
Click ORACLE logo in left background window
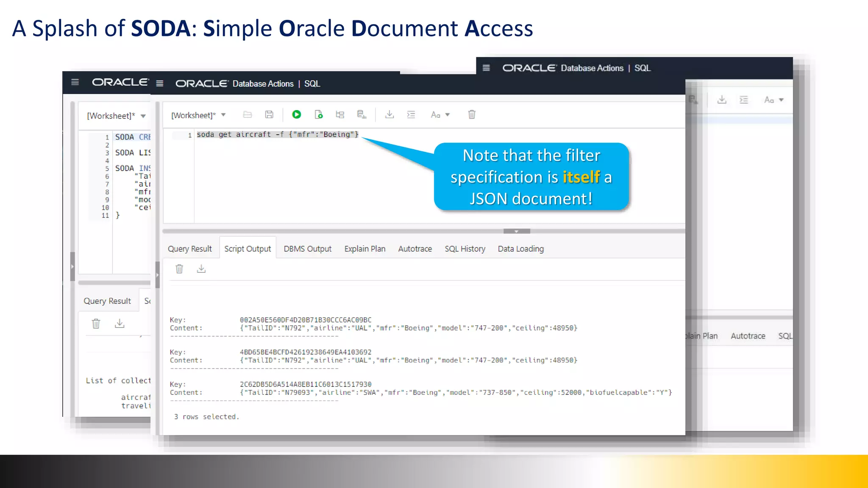point(120,82)
